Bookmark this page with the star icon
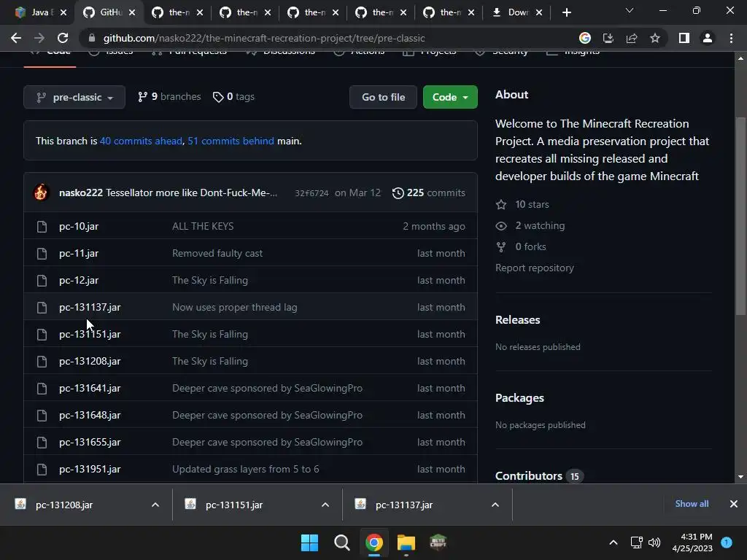This screenshot has width=747, height=560. (655, 38)
